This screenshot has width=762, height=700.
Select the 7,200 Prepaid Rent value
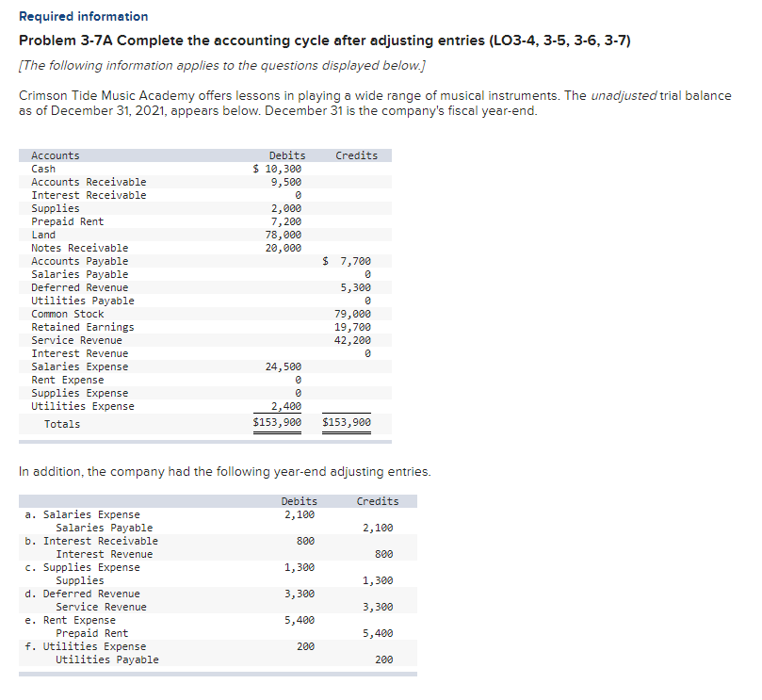coord(286,221)
